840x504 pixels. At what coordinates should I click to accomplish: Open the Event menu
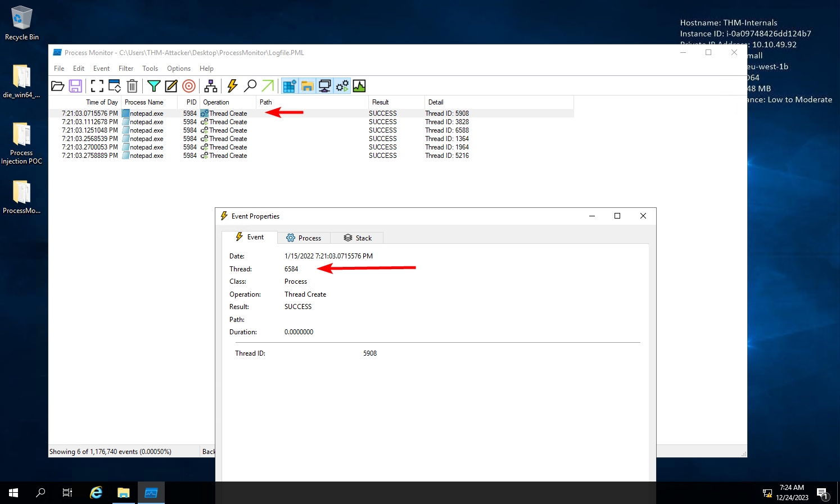(101, 69)
